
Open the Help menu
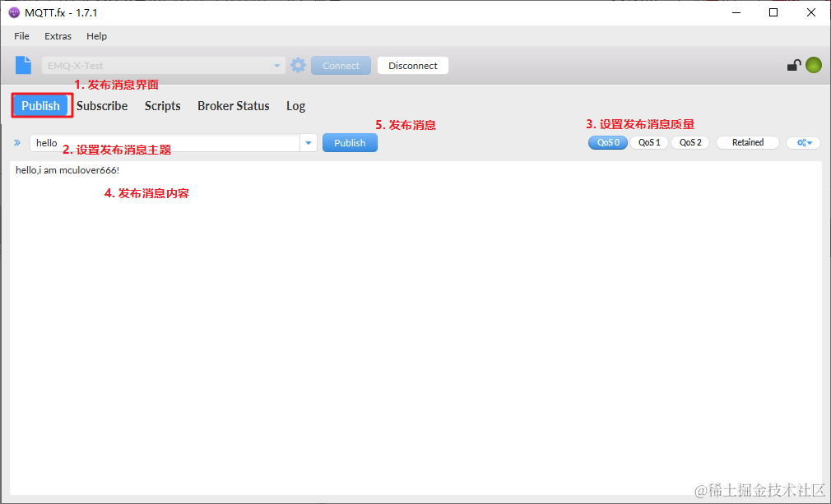pyautogui.click(x=96, y=36)
